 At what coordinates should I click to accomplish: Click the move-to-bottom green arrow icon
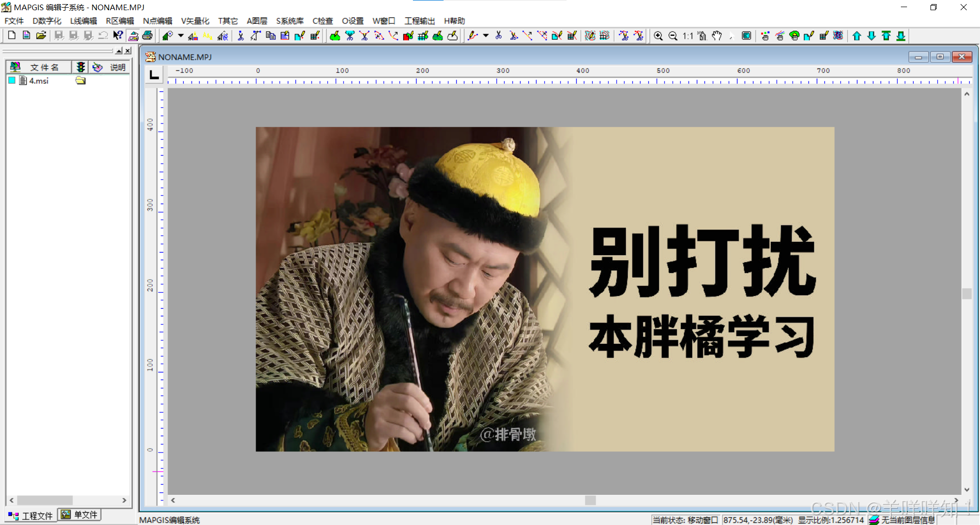[901, 35]
